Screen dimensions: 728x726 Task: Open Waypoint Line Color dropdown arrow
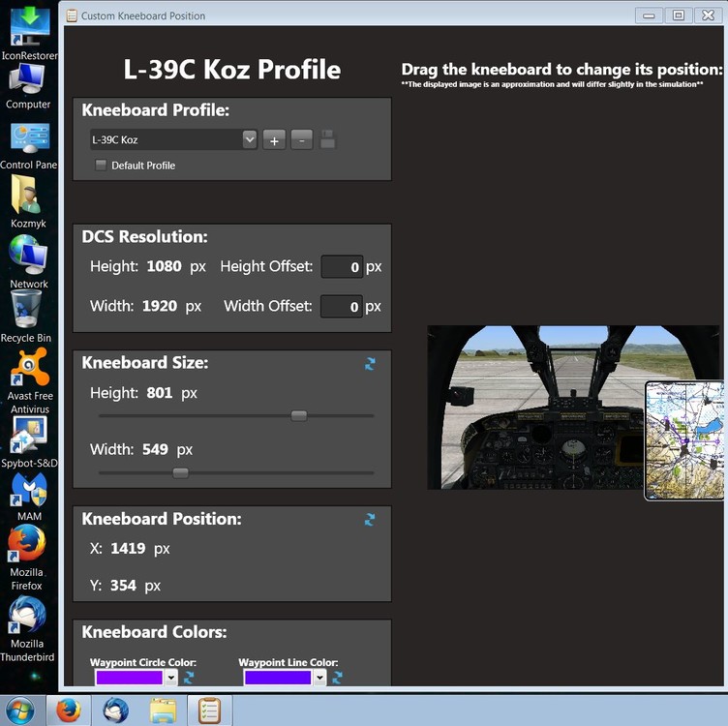319,678
